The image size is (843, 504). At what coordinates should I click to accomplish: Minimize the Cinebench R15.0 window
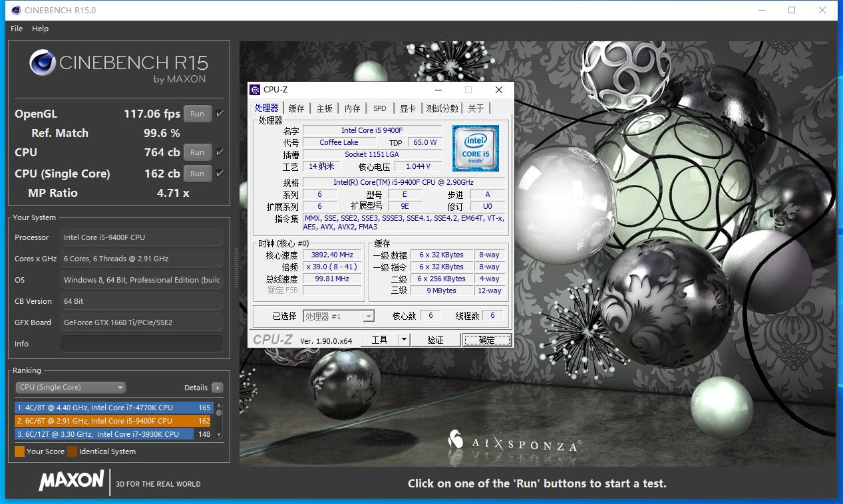click(x=762, y=10)
